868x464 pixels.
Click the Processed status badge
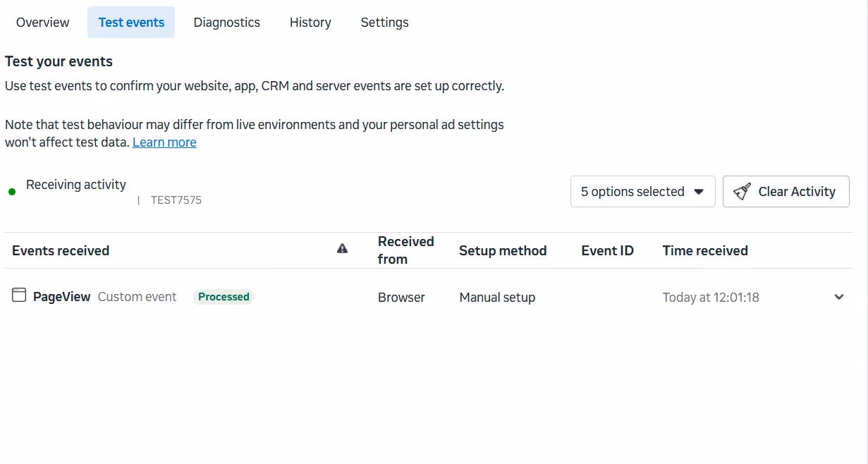[224, 297]
